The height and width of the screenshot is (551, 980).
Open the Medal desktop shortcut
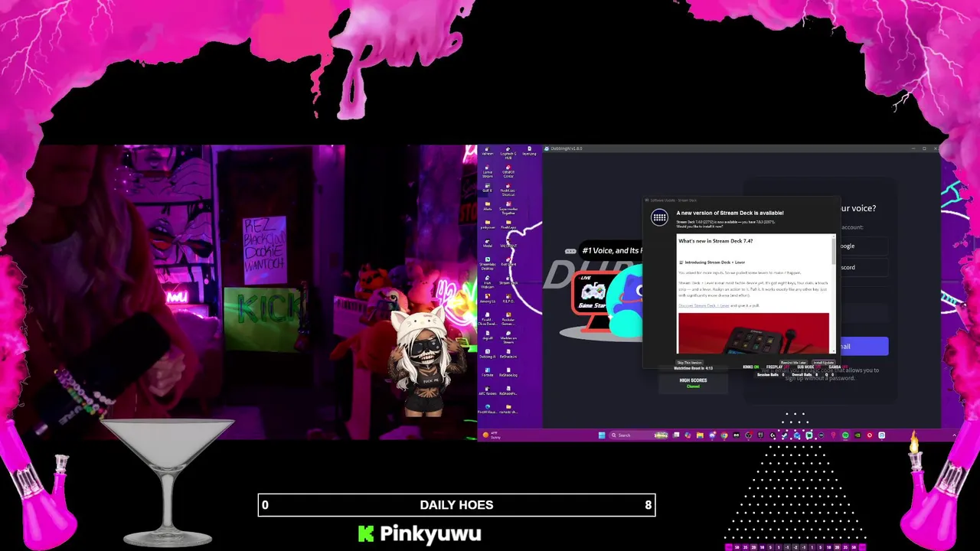pos(487,243)
